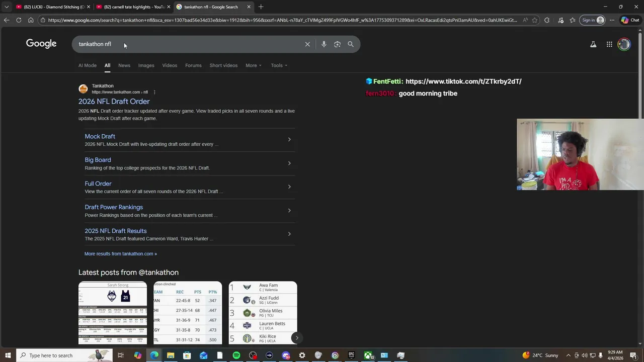Image resolution: width=644 pixels, height=362 pixels.
Task: Open Copilot Chat in Edge
Action: pos(630,20)
